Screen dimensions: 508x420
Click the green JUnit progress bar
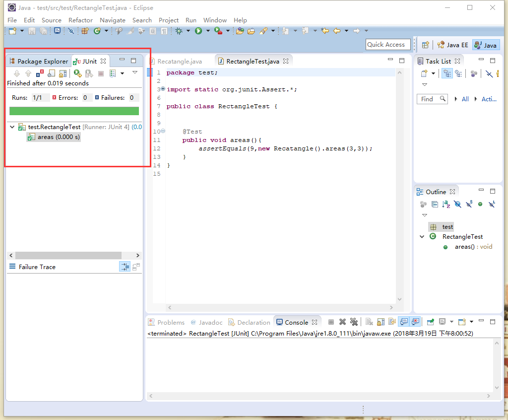pyautogui.click(x=74, y=111)
